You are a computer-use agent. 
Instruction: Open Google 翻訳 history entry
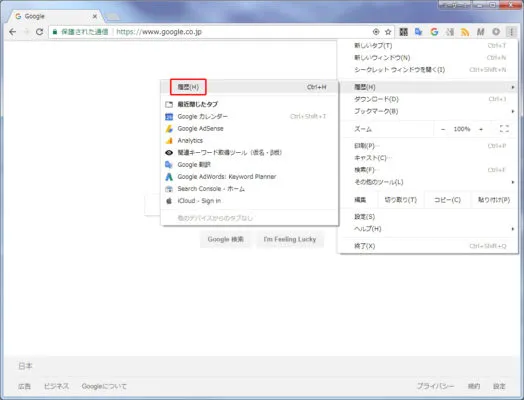click(x=249, y=164)
